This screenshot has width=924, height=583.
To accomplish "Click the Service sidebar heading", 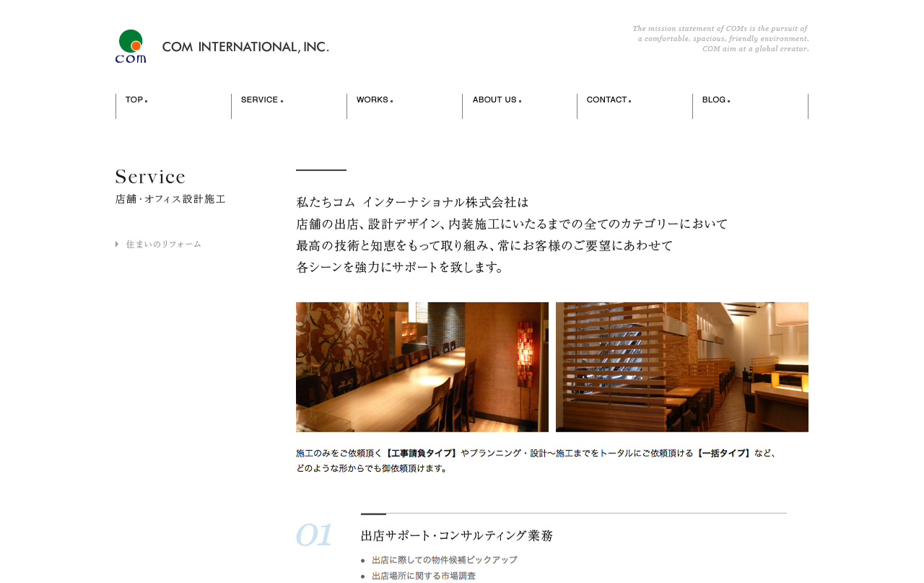I will click(x=150, y=177).
